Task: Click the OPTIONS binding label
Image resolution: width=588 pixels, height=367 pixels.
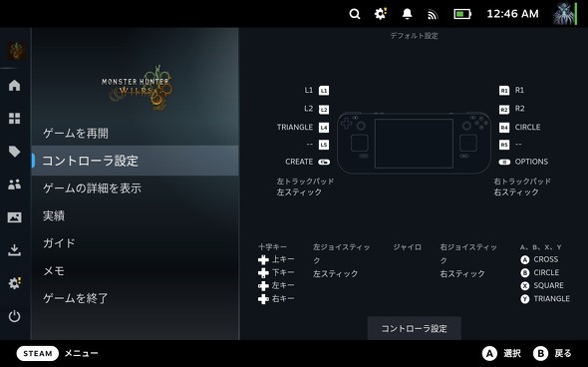Action: pos(531,162)
